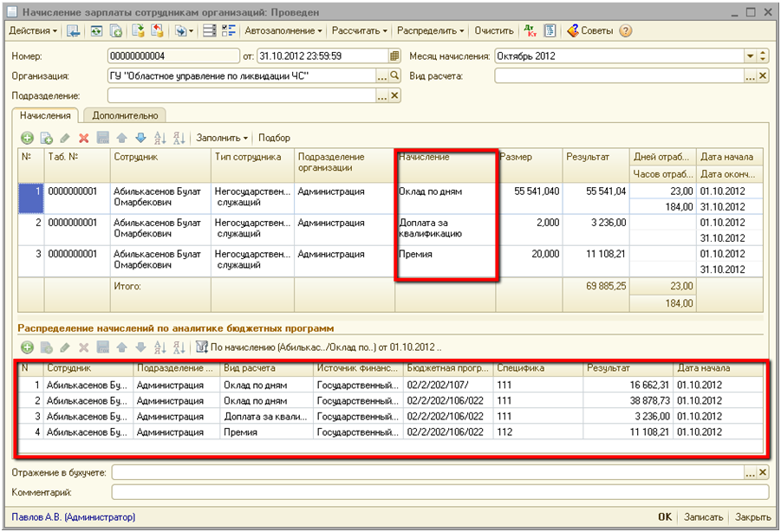This screenshot has height=532, width=781.
Task: Open the Рассчитать dropdown menu
Action: [x=361, y=30]
